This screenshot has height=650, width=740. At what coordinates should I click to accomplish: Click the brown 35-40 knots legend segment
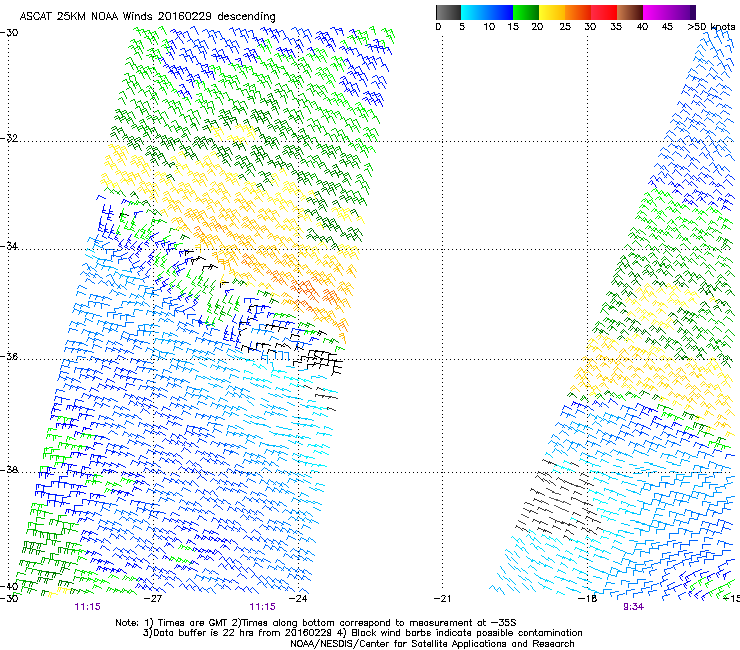click(630, 12)
